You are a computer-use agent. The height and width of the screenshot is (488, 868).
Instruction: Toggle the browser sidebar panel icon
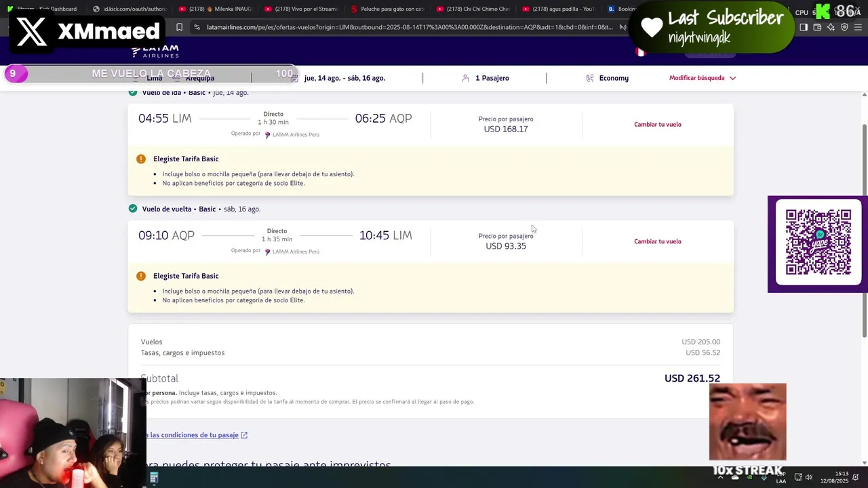(x=804, y=27)
